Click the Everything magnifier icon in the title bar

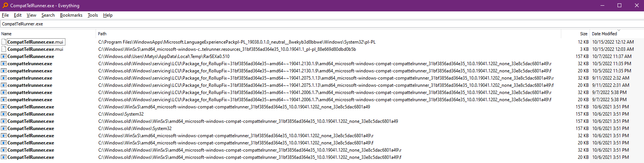[x=5, y=5]
